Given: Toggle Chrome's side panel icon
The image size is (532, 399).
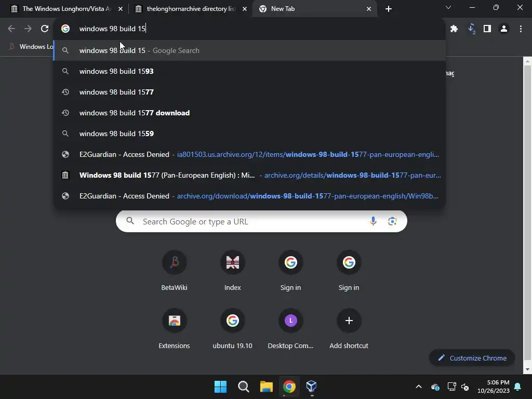Looking at the screenshot, I should pyautogui.click(x=487, y=29).
